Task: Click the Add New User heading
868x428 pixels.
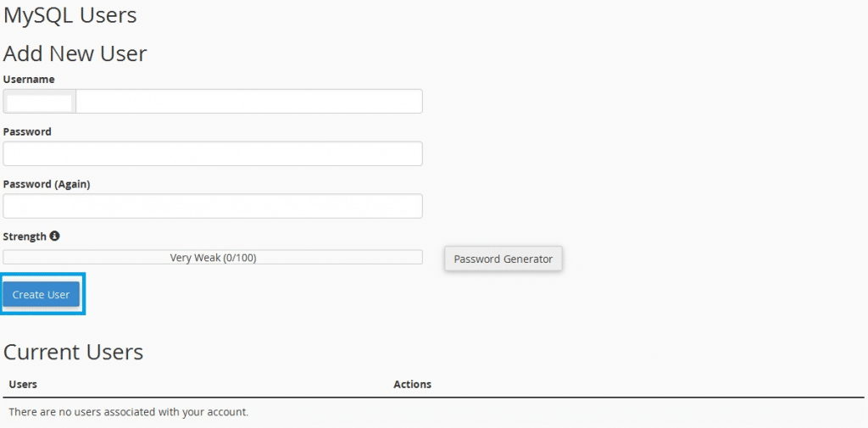Action: coord(75,53)
